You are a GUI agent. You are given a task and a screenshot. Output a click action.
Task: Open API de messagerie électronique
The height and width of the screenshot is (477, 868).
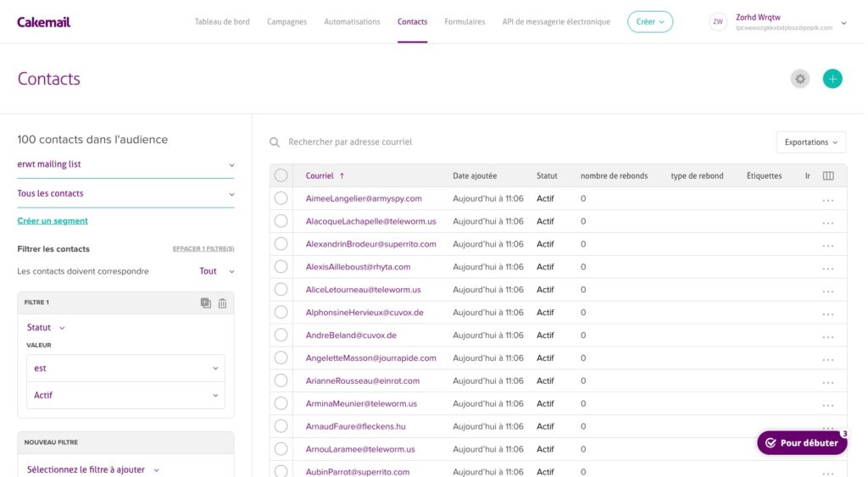[x=556, y=21]
